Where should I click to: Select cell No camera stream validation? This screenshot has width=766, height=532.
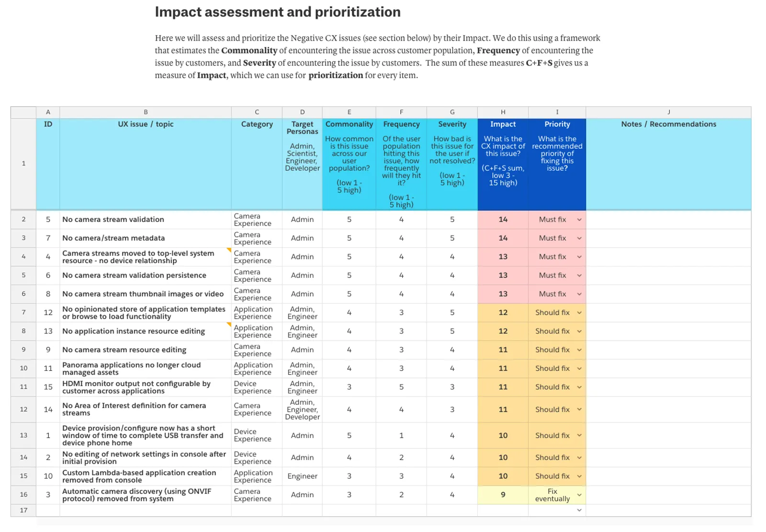(x=146, y=220)
